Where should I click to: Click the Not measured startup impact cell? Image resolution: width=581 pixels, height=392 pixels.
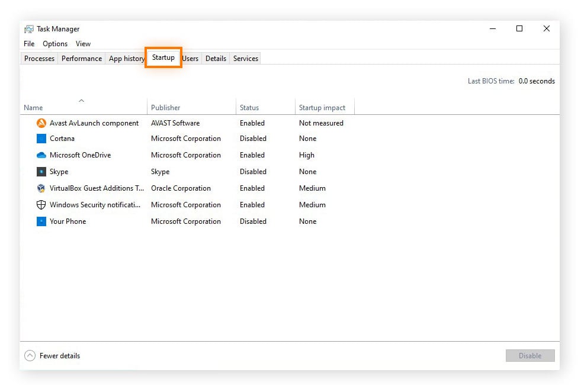(321, 123)
